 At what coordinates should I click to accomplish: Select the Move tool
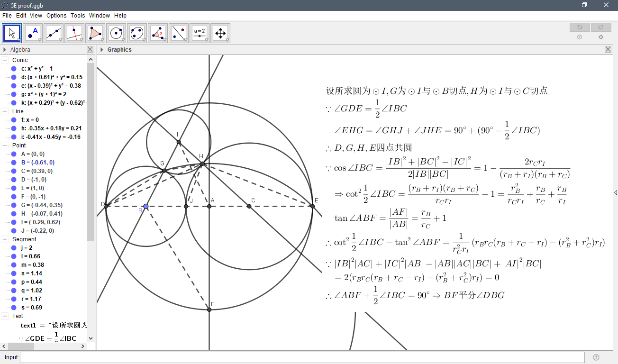11,33
